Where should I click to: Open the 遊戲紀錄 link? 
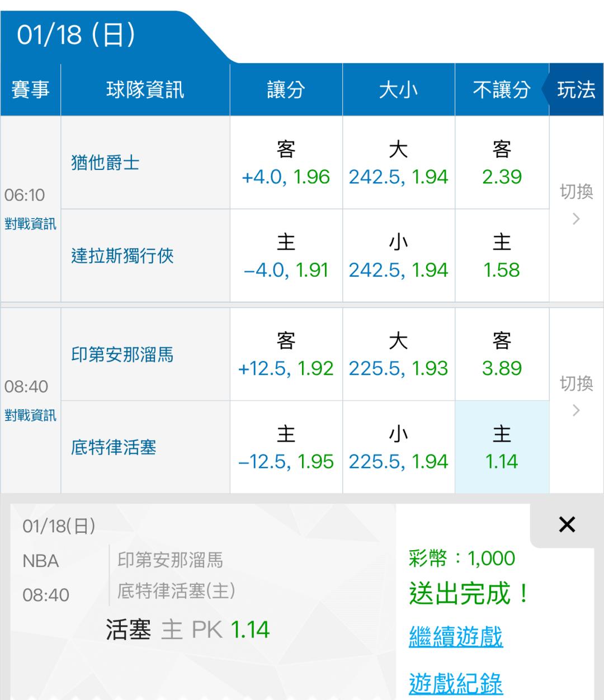(456, 683)
